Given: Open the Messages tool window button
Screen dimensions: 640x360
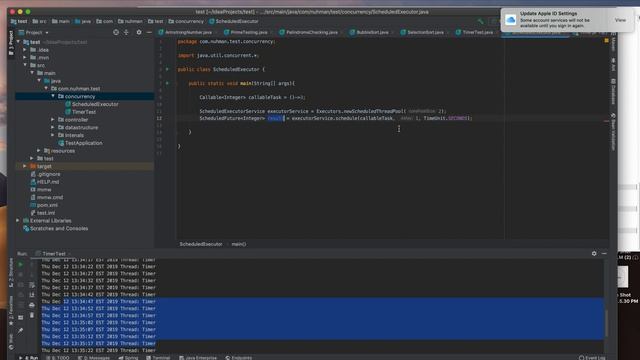Looking at the screenshot, I should coord(94,358).
